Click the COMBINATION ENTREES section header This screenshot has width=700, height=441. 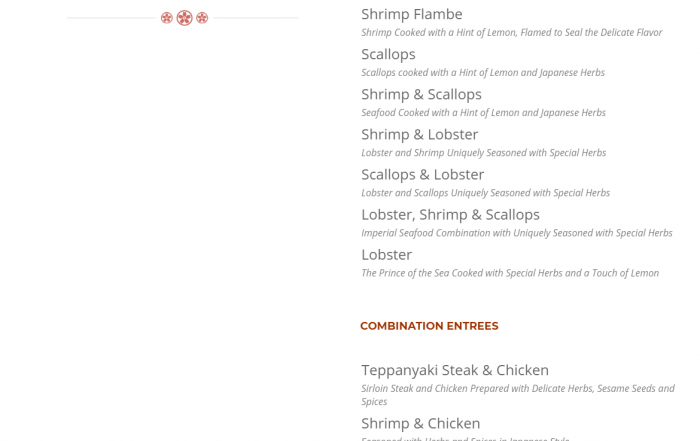[x=429, y=326]
